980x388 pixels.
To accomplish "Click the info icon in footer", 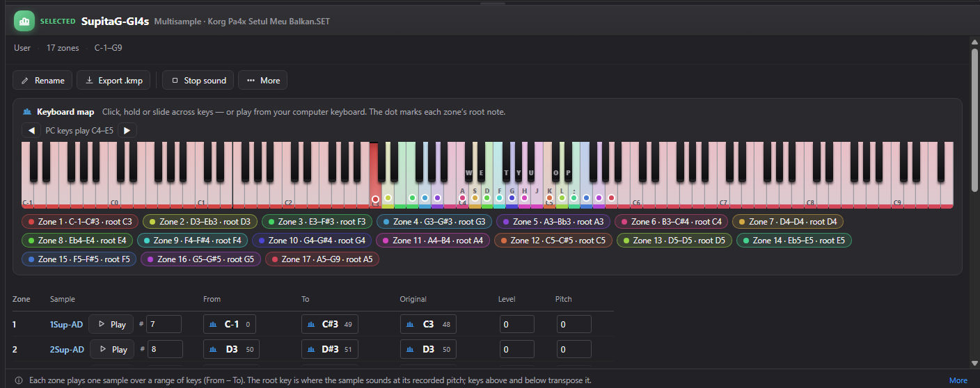I will point(18,380).
